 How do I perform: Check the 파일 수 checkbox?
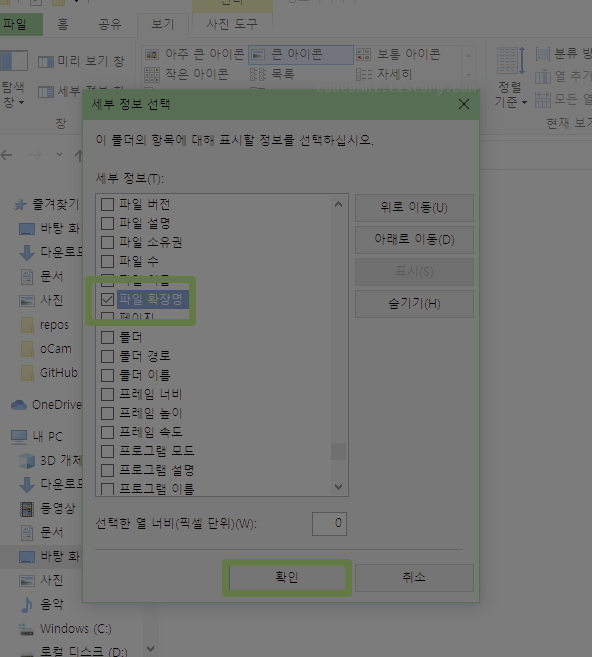pos(107,261)
